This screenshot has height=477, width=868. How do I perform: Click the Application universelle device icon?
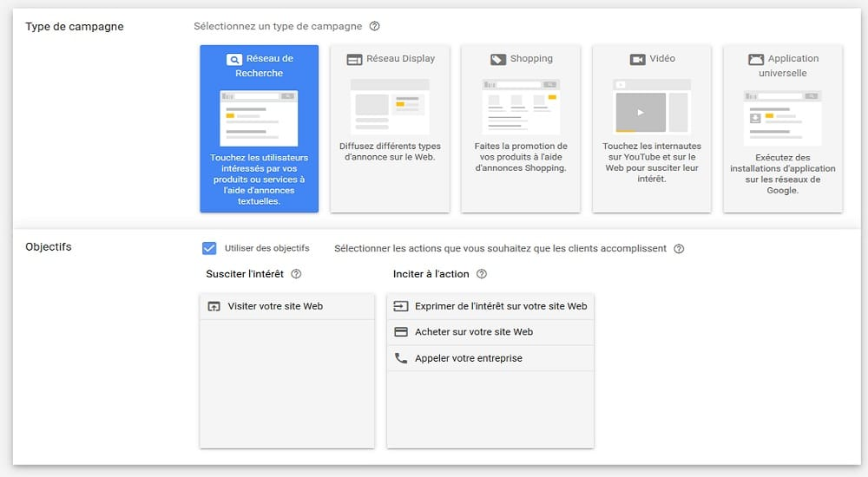tap(756, 59)
